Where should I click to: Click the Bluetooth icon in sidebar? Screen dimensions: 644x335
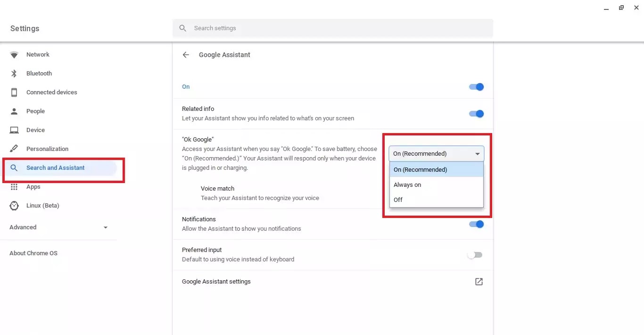pyautogui.click(x=14, y=74)
